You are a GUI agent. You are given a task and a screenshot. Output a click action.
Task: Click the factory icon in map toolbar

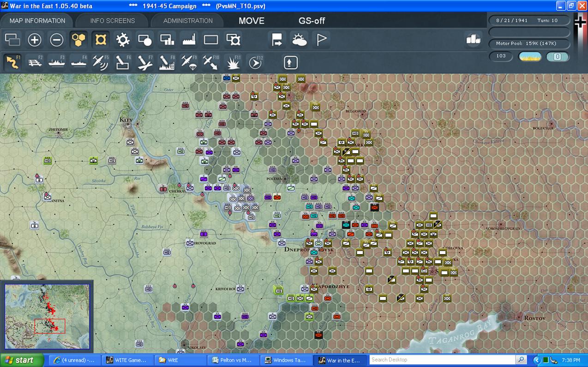[189, 40]
